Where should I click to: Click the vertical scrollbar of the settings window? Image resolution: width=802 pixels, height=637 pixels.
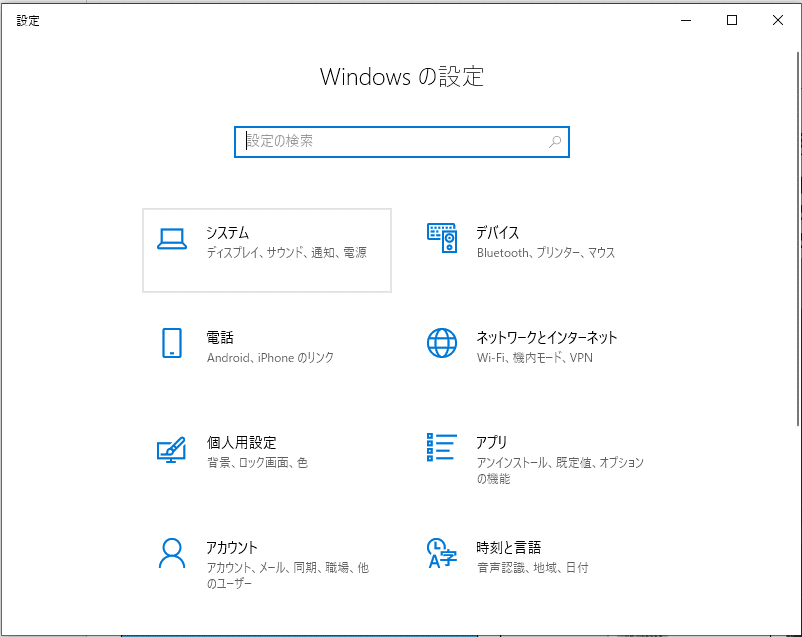[798, 238]
